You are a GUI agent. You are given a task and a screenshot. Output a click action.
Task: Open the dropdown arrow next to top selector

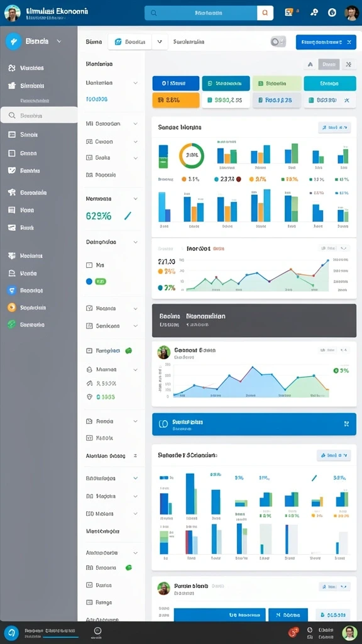tap(160, 42)
